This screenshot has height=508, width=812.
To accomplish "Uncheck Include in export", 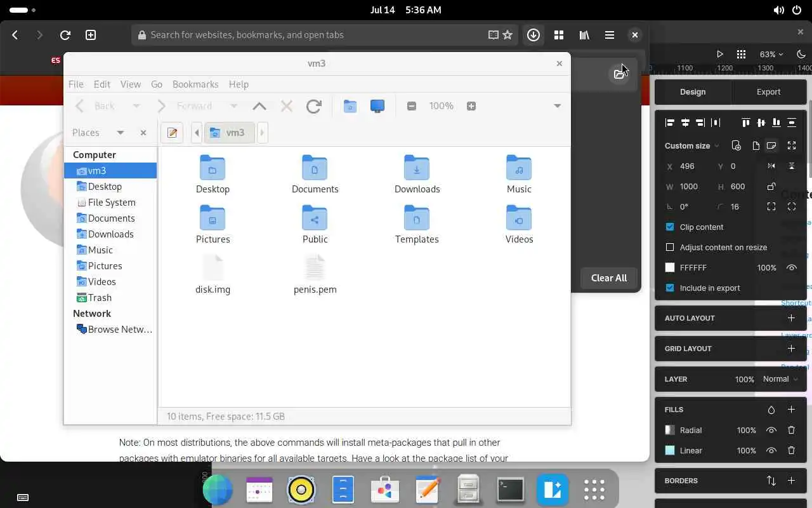I will click(670, 288).
